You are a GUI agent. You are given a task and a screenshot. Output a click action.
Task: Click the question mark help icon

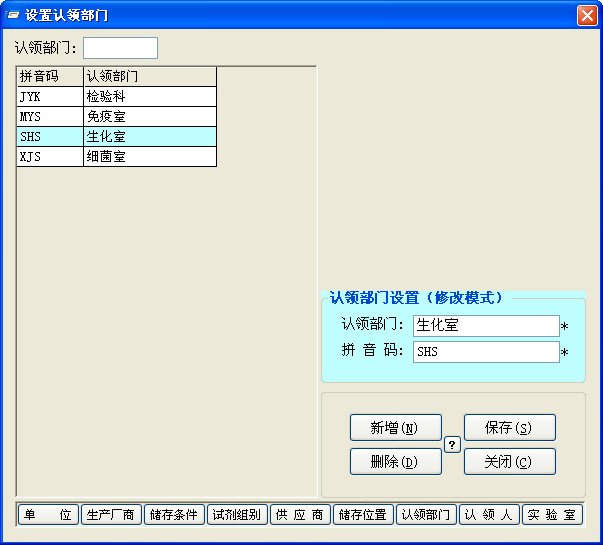click(x=452, y=445)
